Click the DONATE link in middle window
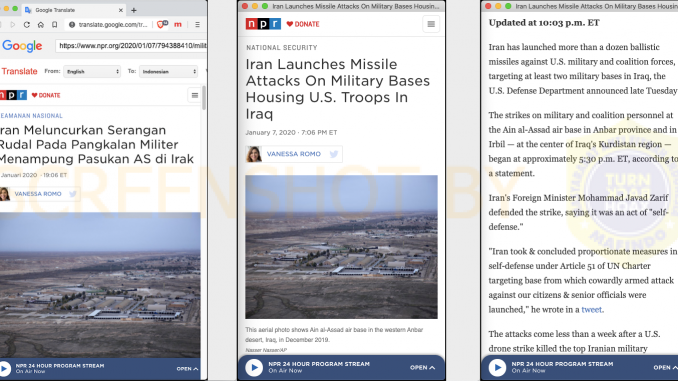The image size is (678, 381). pos(303,24)
